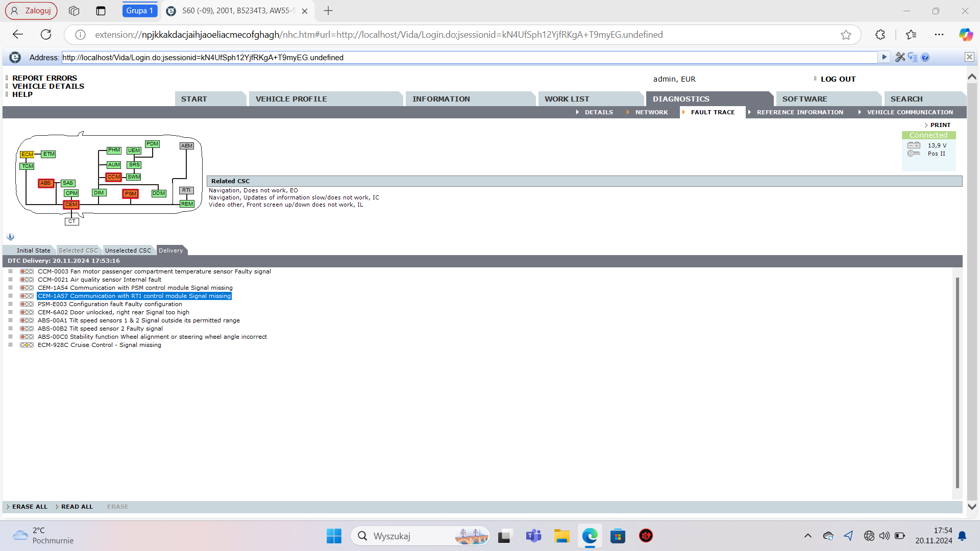Click status indicator for PSM-E003 fault

[27, 304]
